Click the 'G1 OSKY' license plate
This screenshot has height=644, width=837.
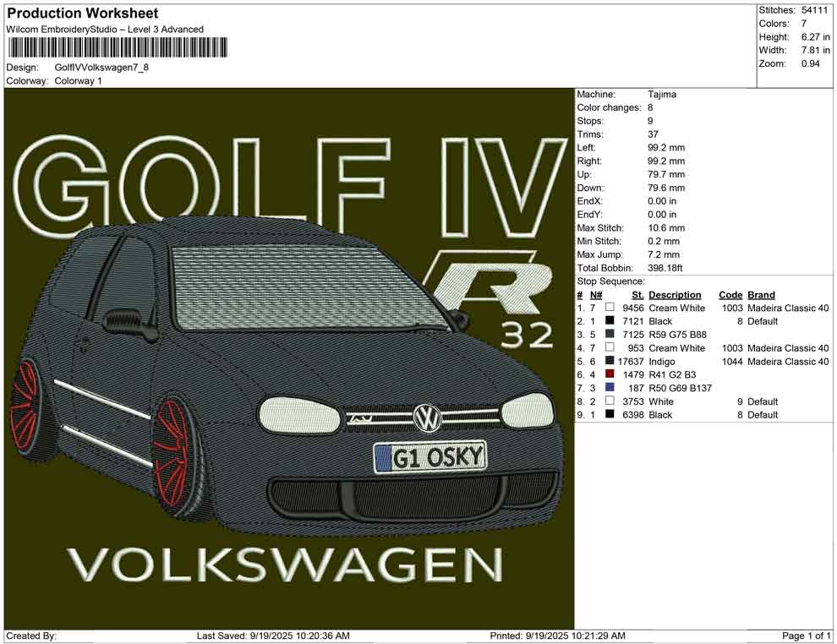[x=430, y=457]
